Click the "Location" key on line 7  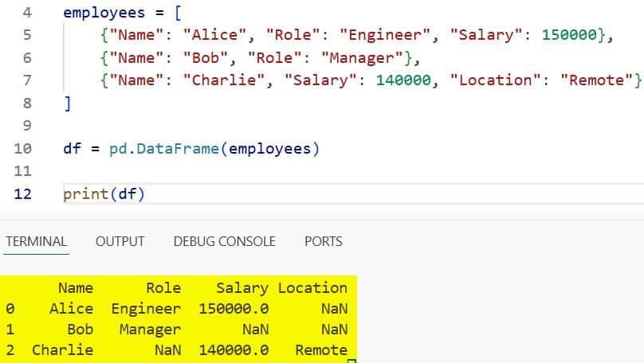pyautogui.click(x=496, y=80)
